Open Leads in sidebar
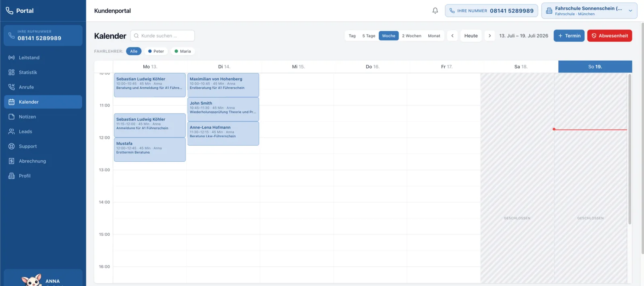The width and height of the screenshot is (644, 286). tap(43, 132)
